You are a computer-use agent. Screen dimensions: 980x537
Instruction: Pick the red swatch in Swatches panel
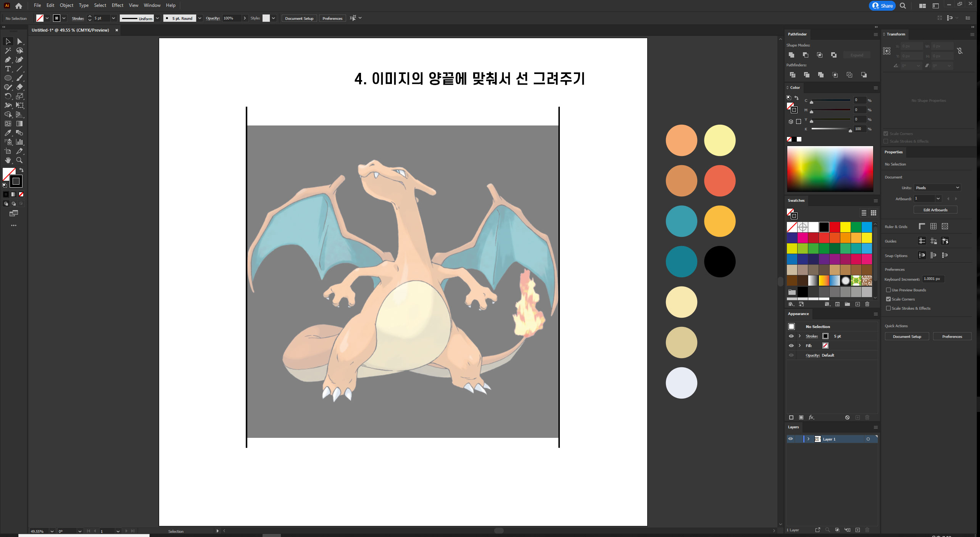pos(835,227)
